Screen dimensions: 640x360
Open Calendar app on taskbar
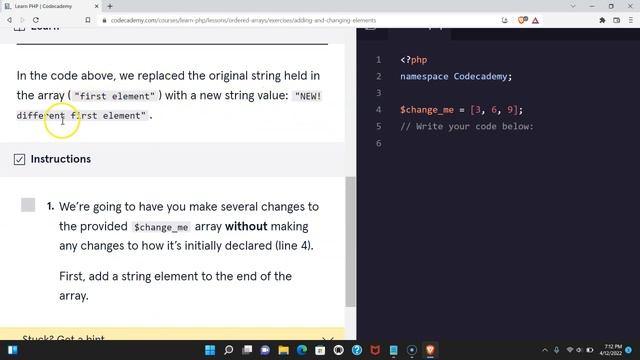point(320,350)
